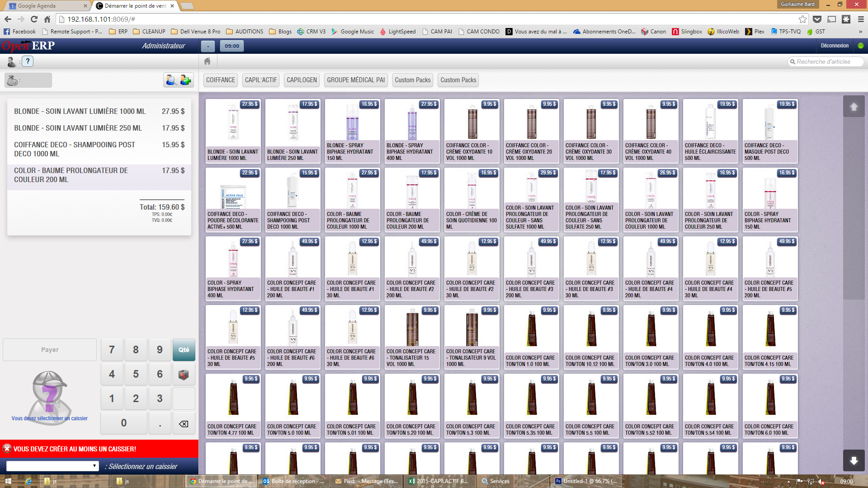Expand the bookmarks overflow chevron
The image size is (868, 488).
(860, 32)
